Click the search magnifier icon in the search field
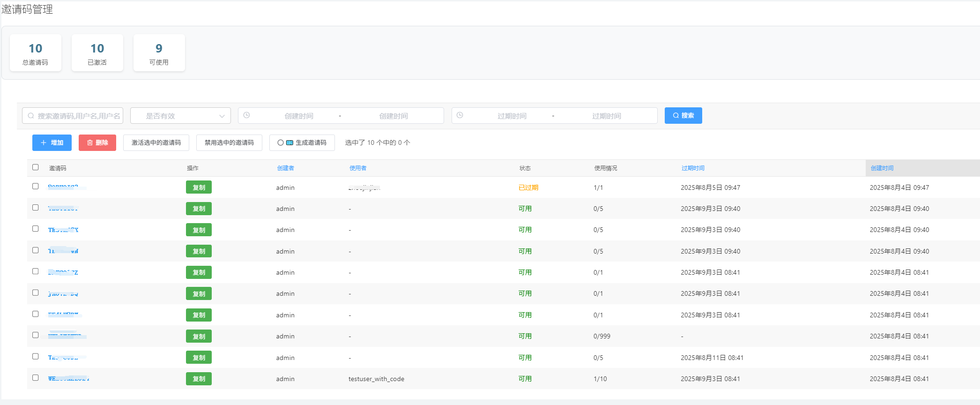The image size is (980, 405). click(31, 116)
